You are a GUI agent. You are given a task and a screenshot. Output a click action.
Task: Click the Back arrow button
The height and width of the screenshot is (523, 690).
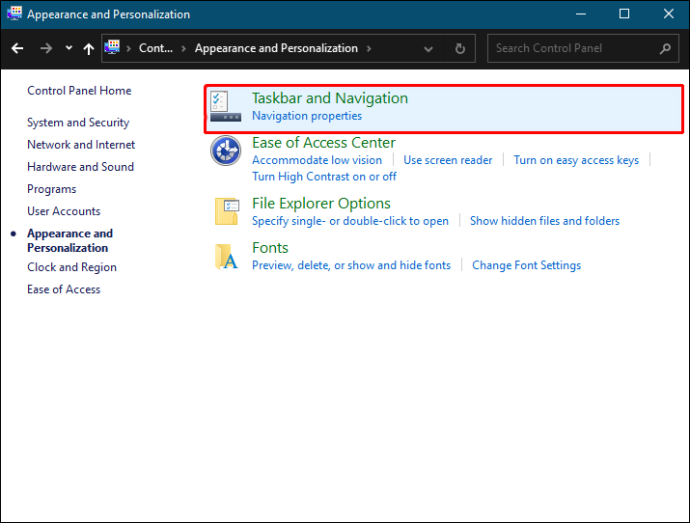click(x=17, y=48)
